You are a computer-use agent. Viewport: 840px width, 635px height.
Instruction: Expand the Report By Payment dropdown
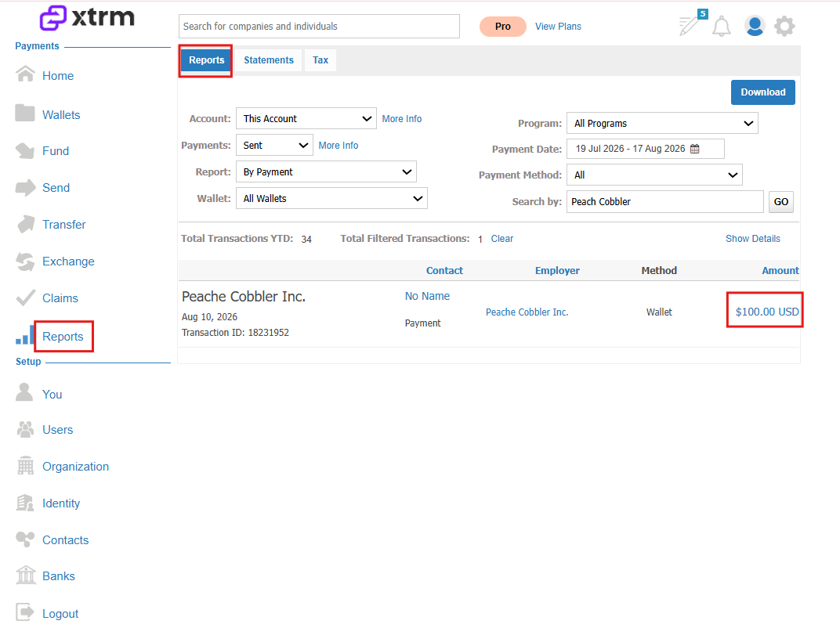pyautogui.click(x=326, y=172)
